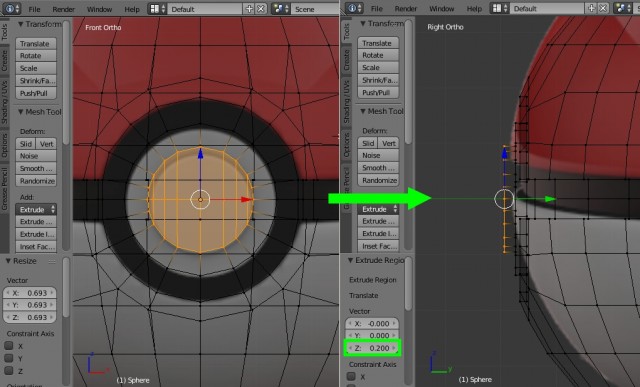Open the Extrude dropdown in left window
The image size is (640, 387).
[36, 209]
